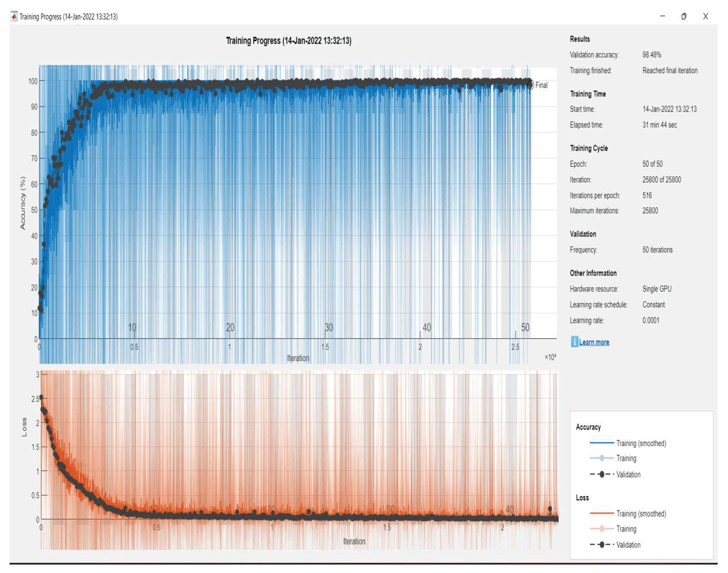Viewport: 728px width, 573px height.
Task: Click Loss legend light-orange Training marker
Action: pyautogui.click(x=602, y=529)
